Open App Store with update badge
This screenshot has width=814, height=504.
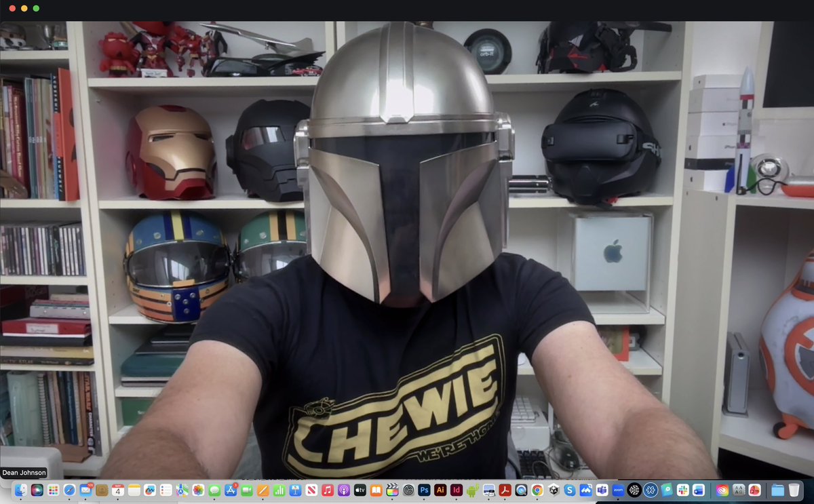(231, 490)
